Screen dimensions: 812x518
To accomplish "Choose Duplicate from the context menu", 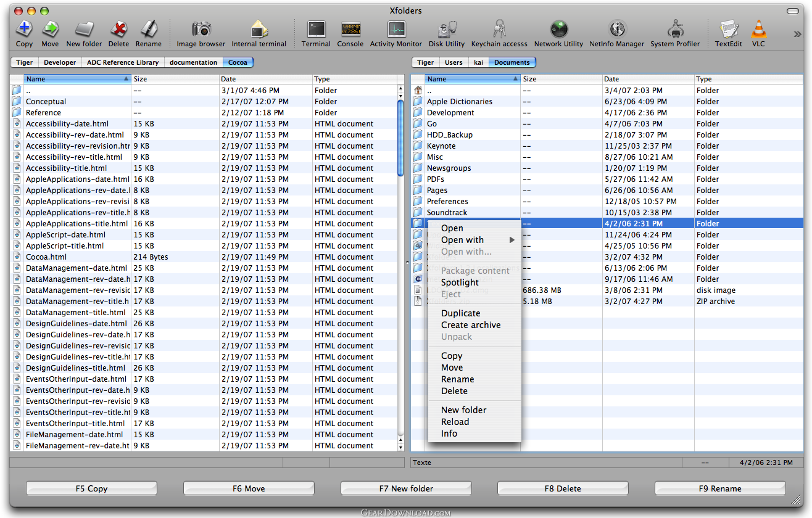I will pyautogui.click(x=474, y=313).
